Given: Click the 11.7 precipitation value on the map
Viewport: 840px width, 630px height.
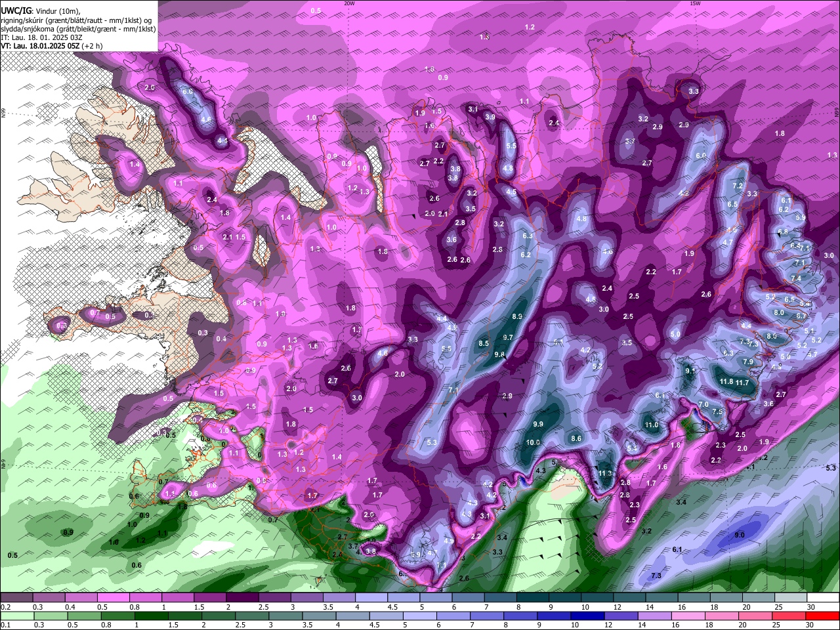Looking at the screenshot, I should [x=742, y=383].
